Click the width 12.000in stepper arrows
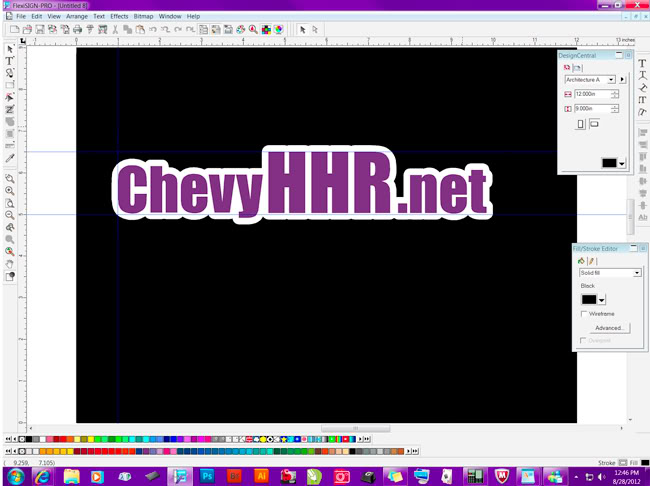This screenshot has height=486, width=650. (615, 94)
